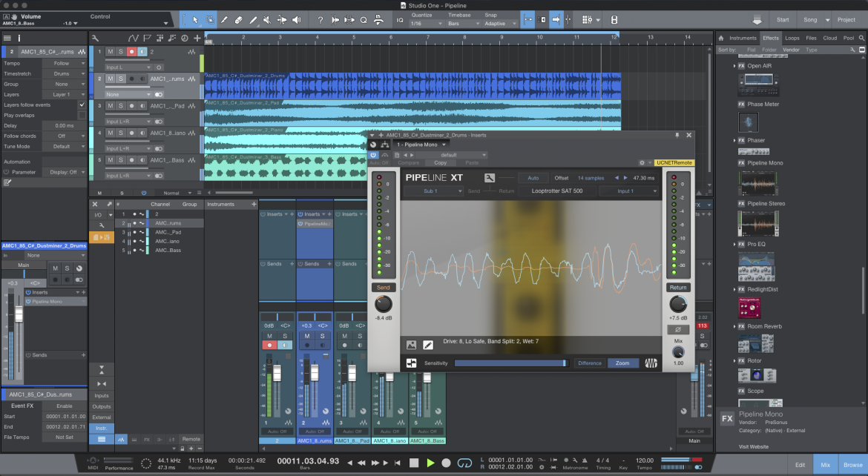Switch to the Pool browser tab
Image resolution: width=868 pixels, height=476 pixels.
coord(849,39)
